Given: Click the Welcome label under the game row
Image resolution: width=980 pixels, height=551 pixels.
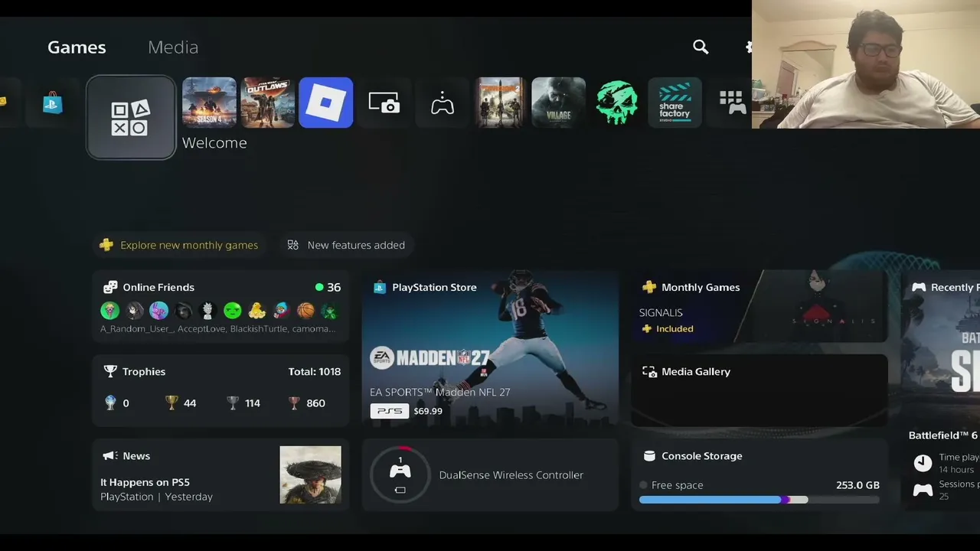Looking at the screenshot, I should (x=214, y=143).
